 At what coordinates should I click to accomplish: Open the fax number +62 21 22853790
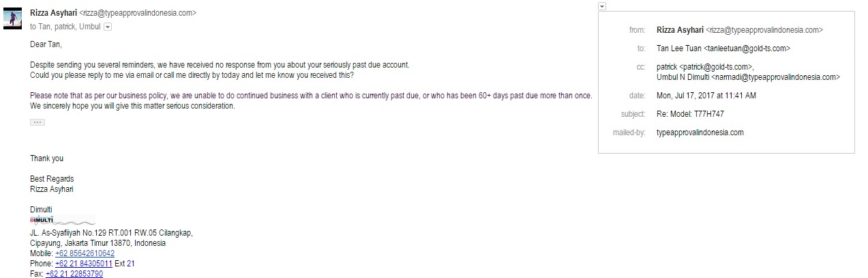[74, 274]
